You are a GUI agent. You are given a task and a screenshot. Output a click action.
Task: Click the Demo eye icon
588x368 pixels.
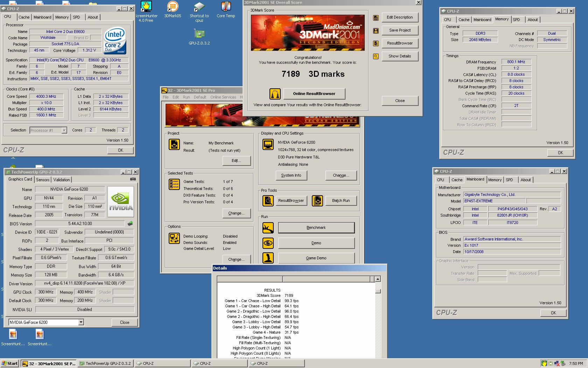[x=268, y=243]
